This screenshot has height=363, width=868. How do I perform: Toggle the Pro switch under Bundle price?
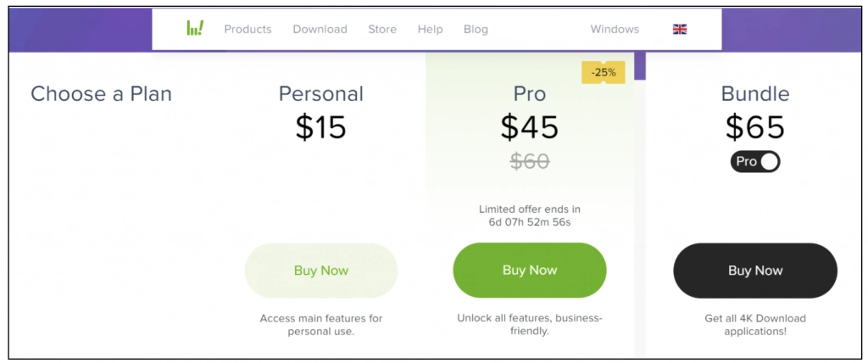coord(755,161)
